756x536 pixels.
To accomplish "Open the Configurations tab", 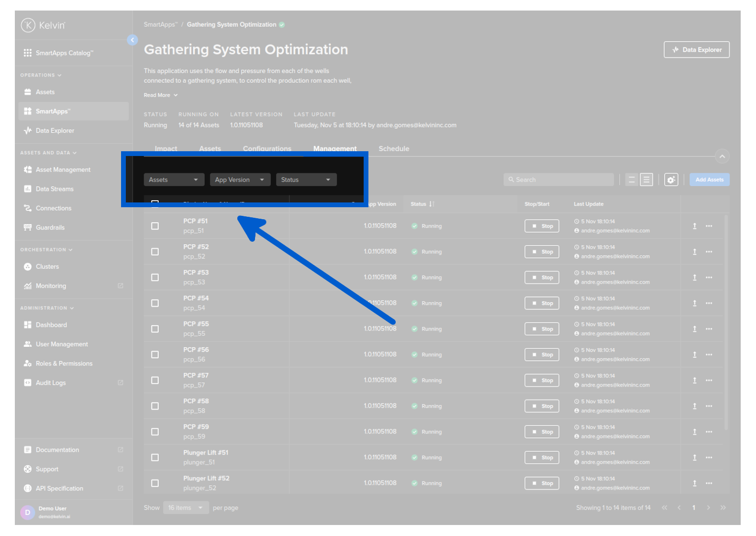I will (x=267, y=149).
